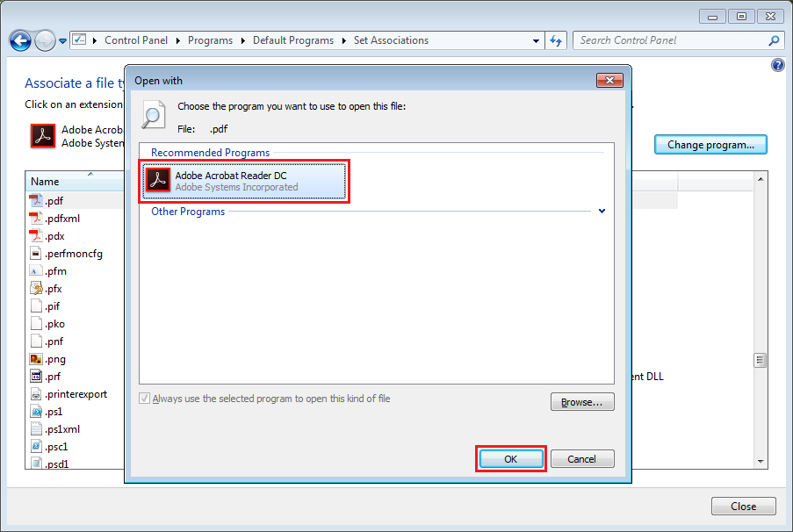Click the .pdf file type icon

pos(35,201)
